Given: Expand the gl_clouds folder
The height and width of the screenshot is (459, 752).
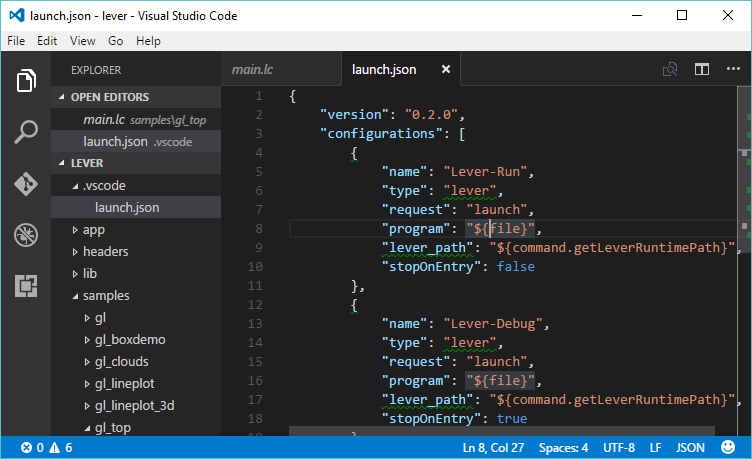Looking at the screenshot, I should click(123, 362).
